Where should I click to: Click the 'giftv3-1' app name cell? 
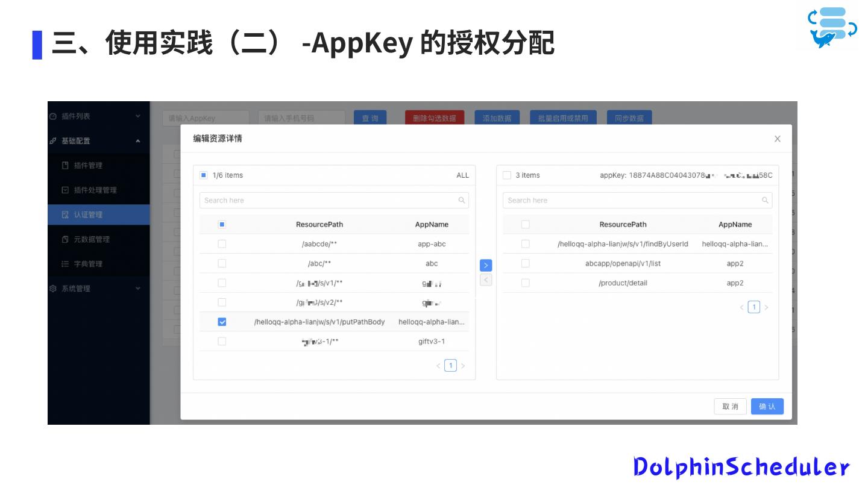432,342
